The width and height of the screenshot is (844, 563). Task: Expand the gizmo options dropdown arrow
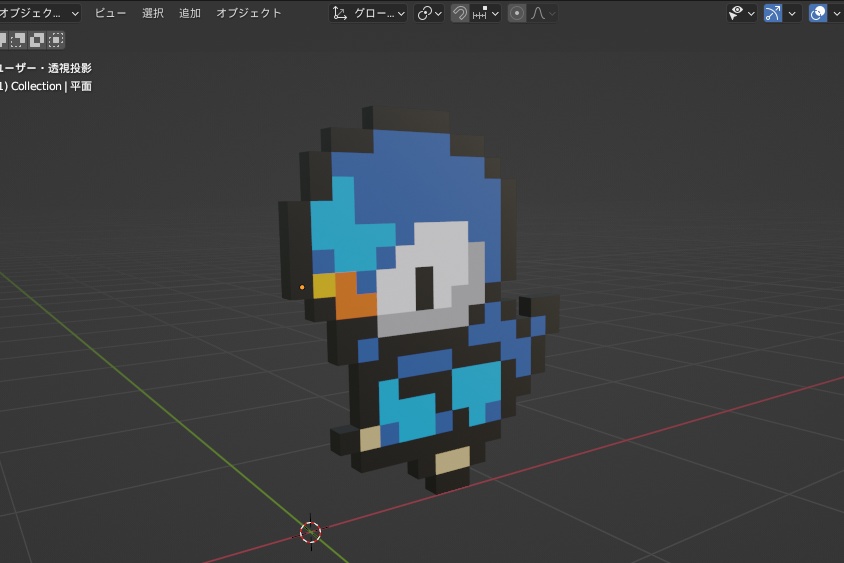click(792, 13)
